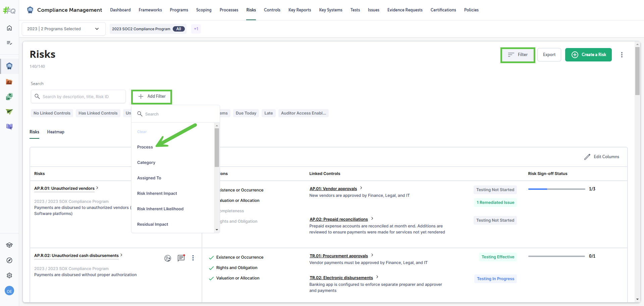644x306 pixels.
Task: Click the Add Filter button
Action: (x=152, y=96)
